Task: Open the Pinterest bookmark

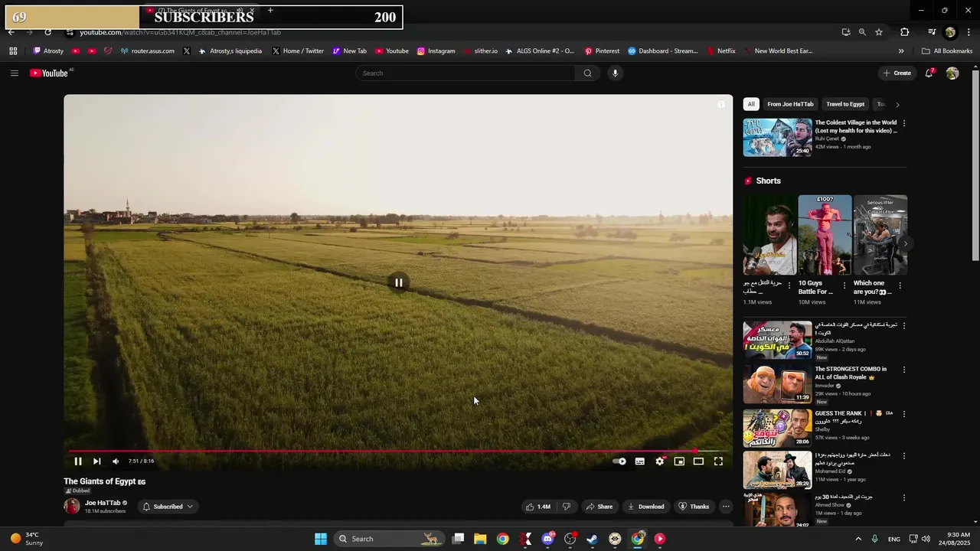Action: pyautogui.click(x=602, y=51)
